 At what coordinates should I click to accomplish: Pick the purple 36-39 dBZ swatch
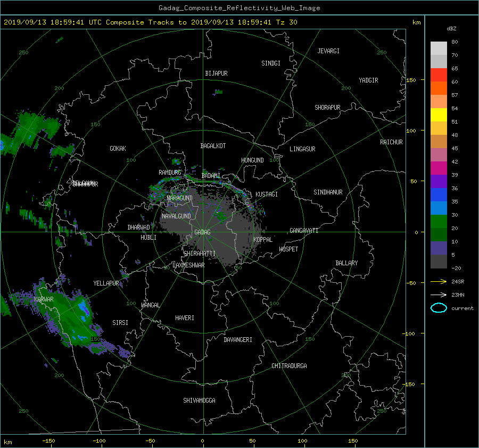439,181
